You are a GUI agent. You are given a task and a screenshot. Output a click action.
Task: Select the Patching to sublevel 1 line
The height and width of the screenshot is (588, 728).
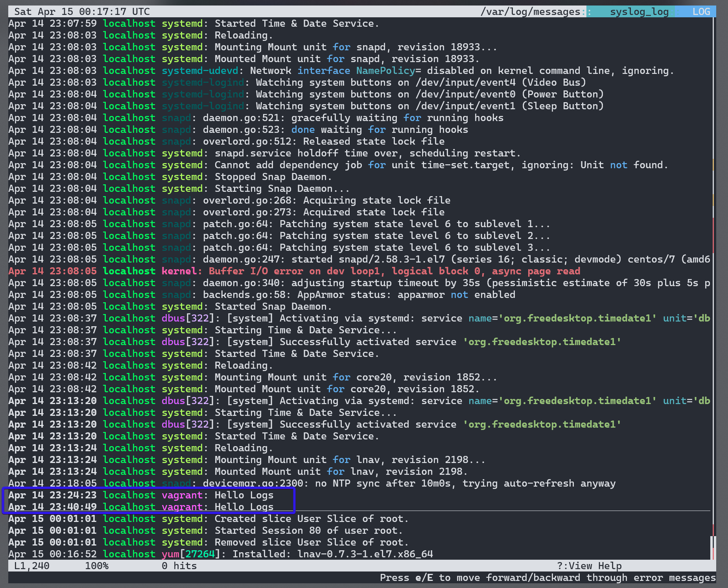(x=280, y=224)
